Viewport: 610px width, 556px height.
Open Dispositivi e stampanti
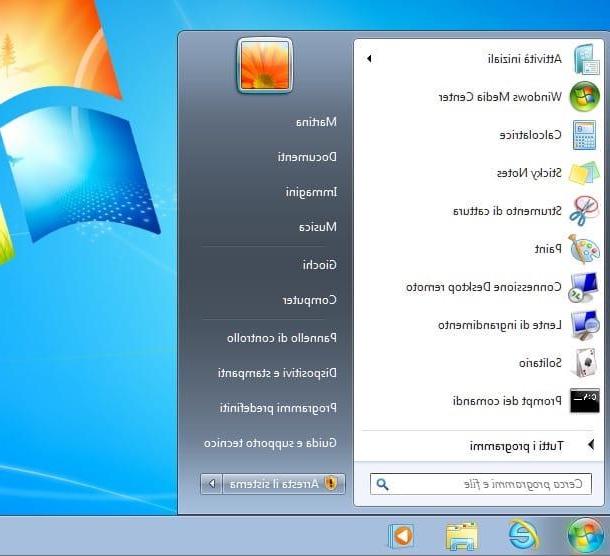coord(277,373)
